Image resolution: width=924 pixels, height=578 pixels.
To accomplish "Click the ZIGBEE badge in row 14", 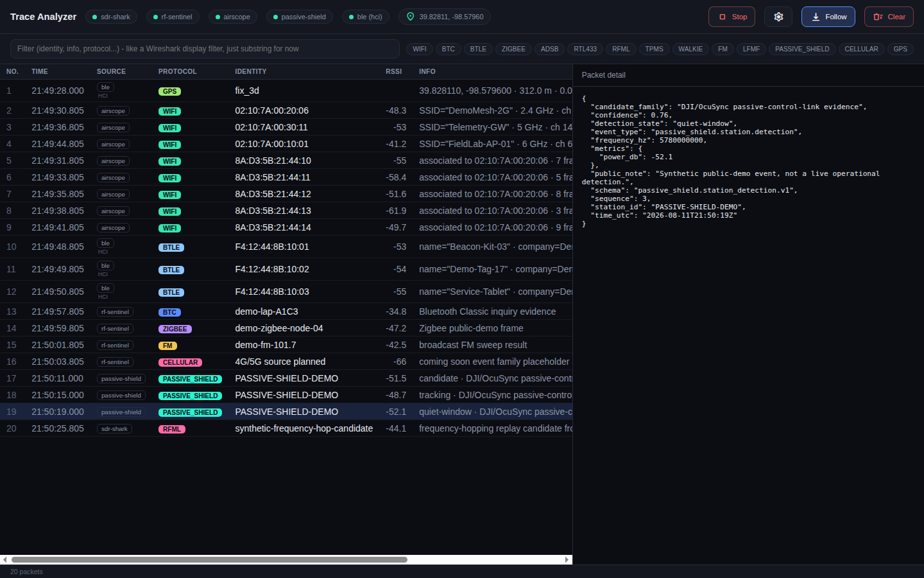I will point(175,329).
